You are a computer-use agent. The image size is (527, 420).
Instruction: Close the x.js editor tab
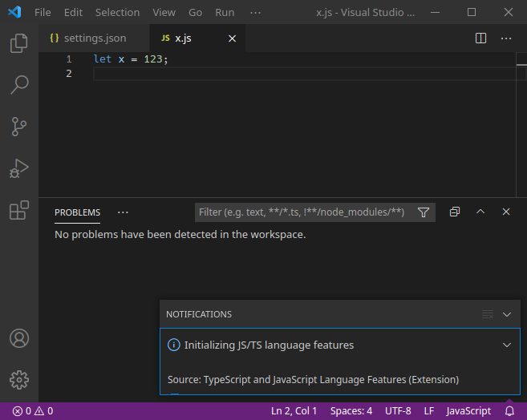click(232, 38)
